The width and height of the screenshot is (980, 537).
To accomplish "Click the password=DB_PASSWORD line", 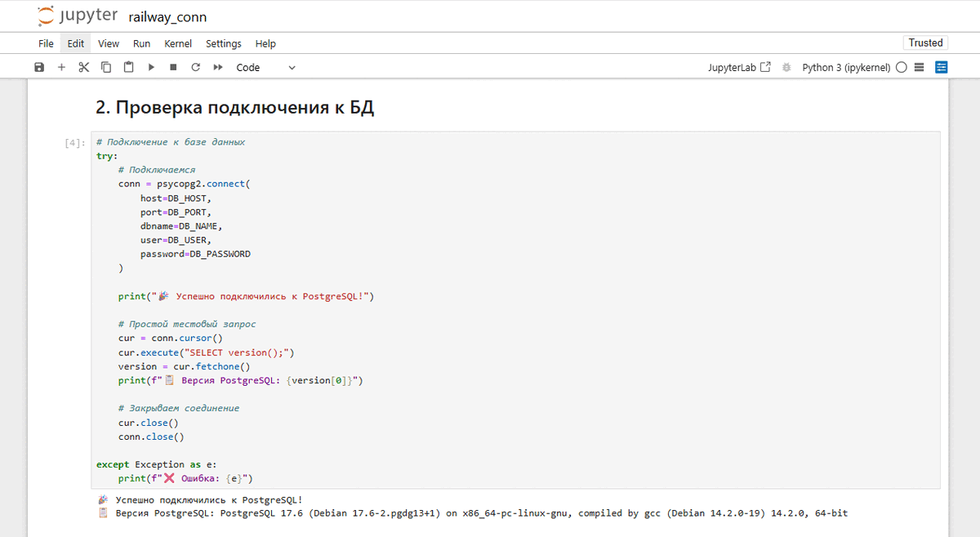I will [195, 254].
